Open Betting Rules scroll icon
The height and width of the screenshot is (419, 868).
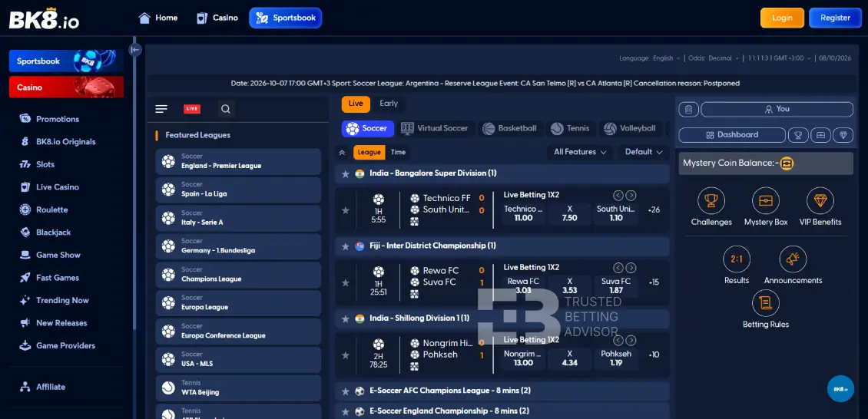click(766, 303)
